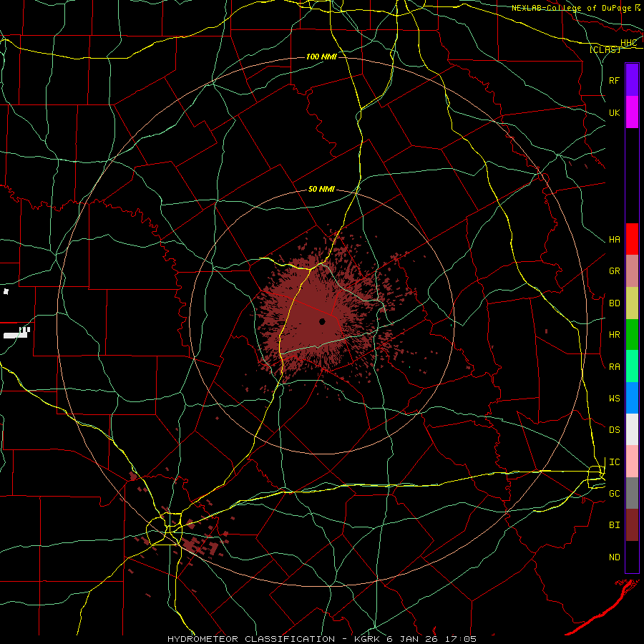Click the GC gray legend swatch
The image size is (644, 644).
(632, 493)
